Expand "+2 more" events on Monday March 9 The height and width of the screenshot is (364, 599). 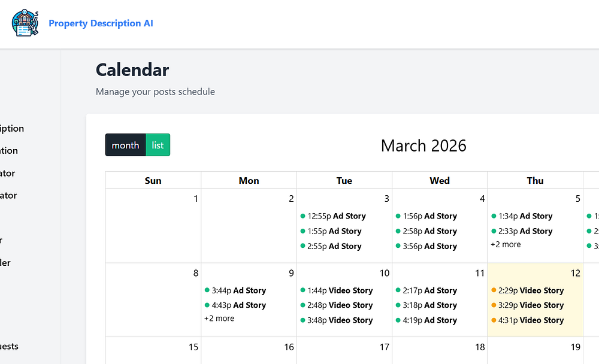click(x=219, y=318)
